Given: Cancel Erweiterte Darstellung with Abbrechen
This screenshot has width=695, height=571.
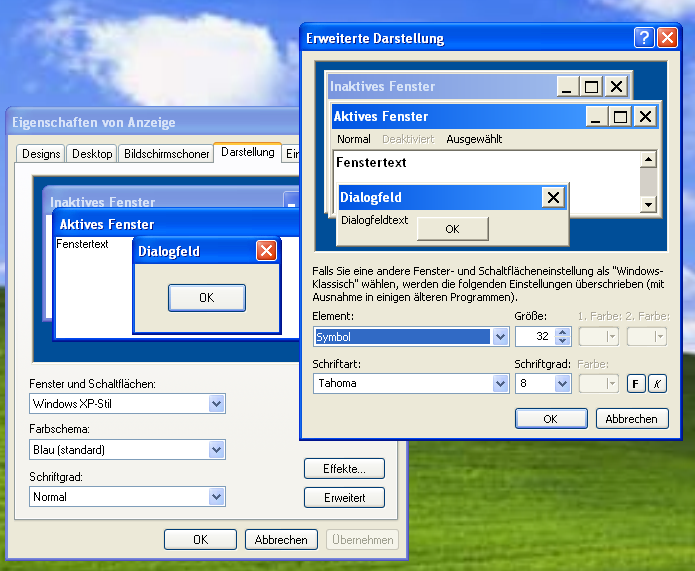Looking at the screenshot, I should (x=632, y=419).
